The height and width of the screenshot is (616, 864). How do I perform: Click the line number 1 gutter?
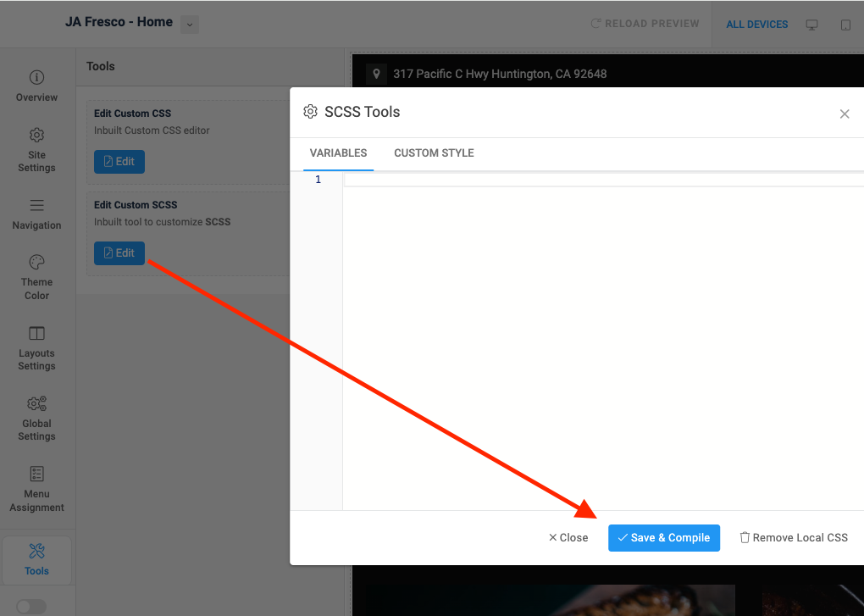(318, 180)
